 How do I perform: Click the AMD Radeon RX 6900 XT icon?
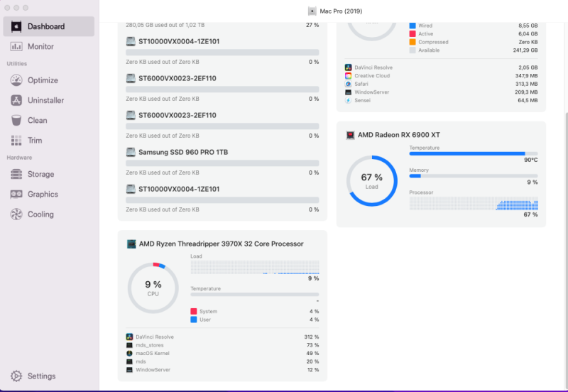pos(350,135)
